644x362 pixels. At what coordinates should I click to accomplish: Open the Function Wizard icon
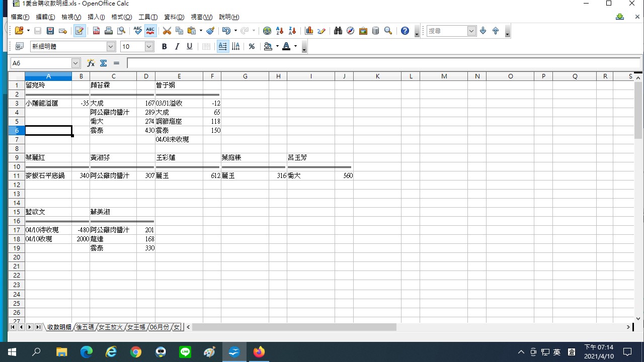click(91, 63)
